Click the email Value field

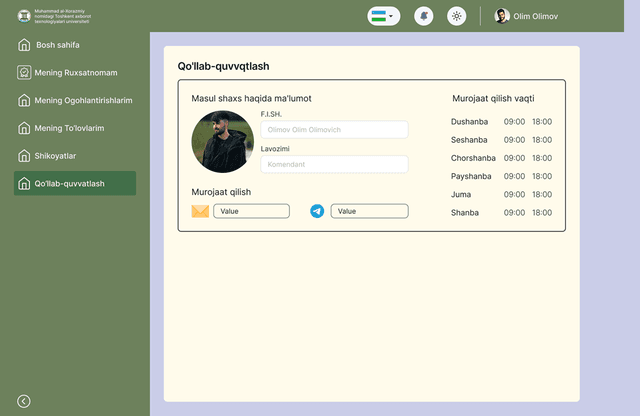point(251,211)
